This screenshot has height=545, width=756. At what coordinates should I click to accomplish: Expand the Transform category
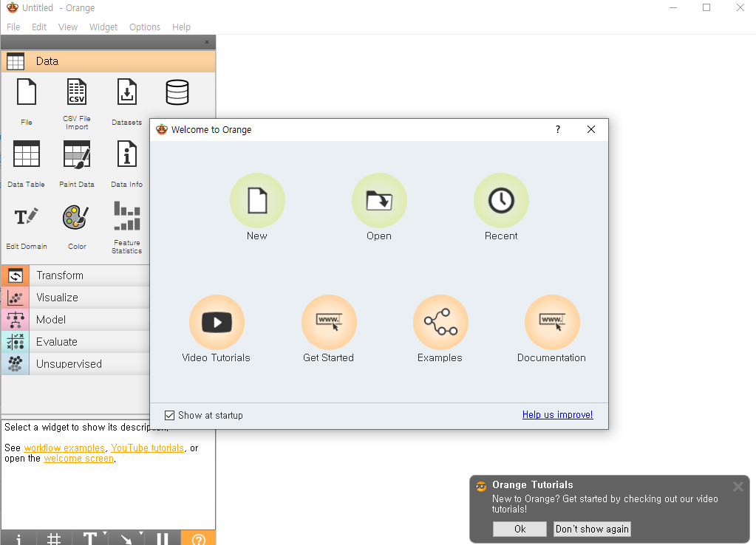click(75, 275)
